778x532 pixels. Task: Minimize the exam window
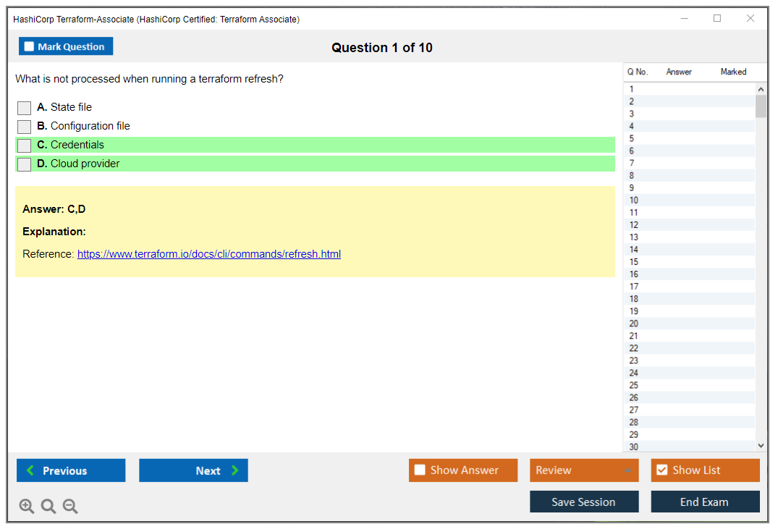click(684, 19)
